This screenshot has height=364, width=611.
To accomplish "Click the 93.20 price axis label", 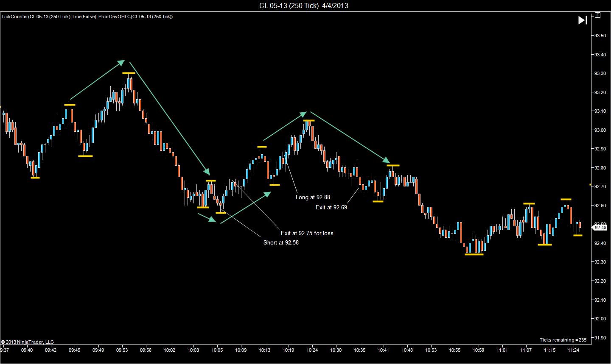I will point(600,92).
